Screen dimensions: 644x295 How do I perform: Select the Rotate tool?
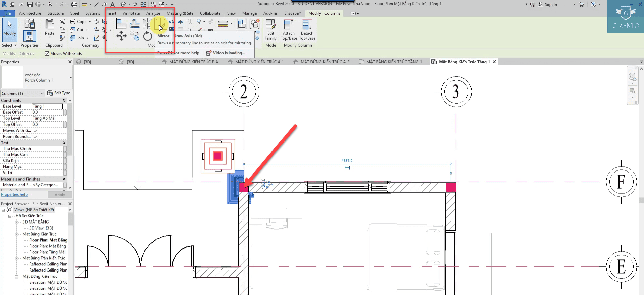coord(148,36)
